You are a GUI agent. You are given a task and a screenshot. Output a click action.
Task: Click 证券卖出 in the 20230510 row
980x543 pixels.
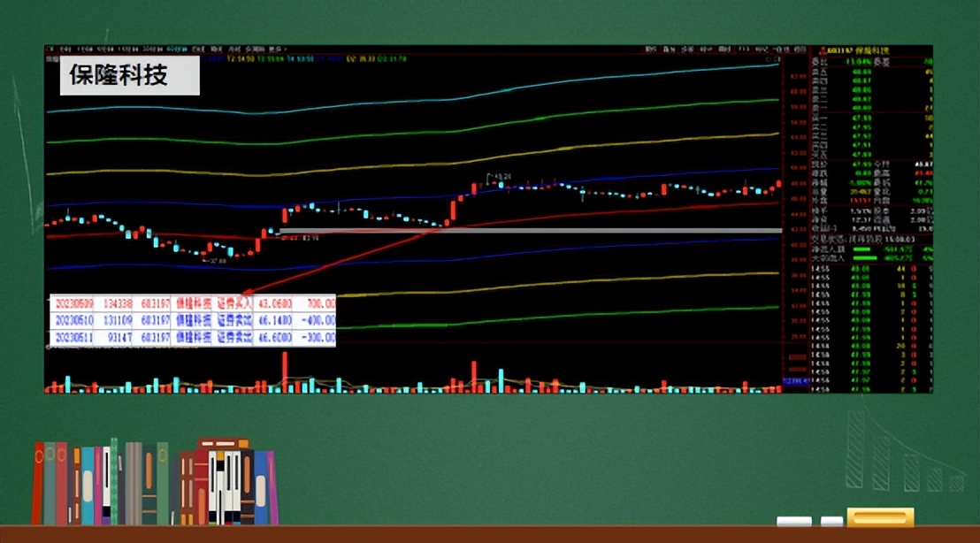click(234, 320)
